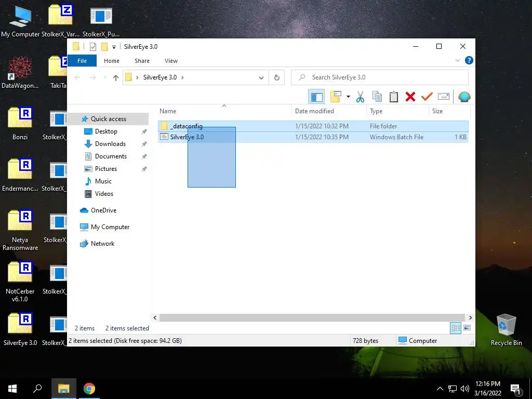Click the NotCerber v6.1.0 desktop icon

20,282
